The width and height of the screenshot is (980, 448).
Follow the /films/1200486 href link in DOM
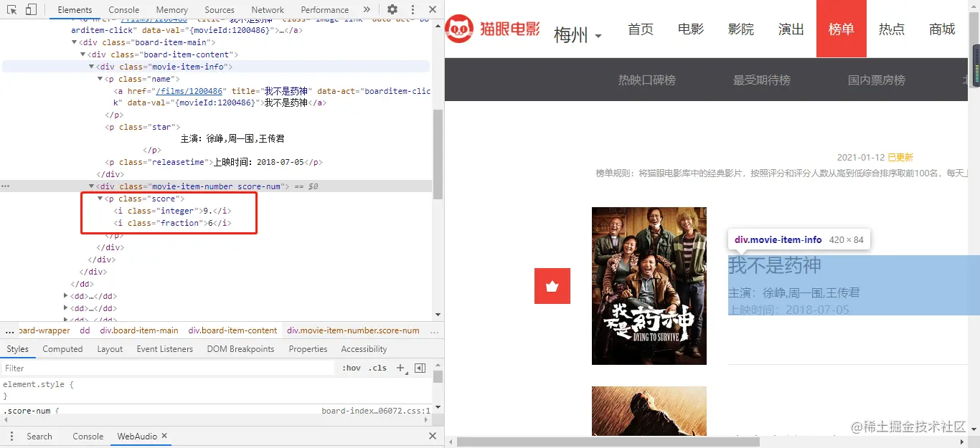click(x=190, y=91)
